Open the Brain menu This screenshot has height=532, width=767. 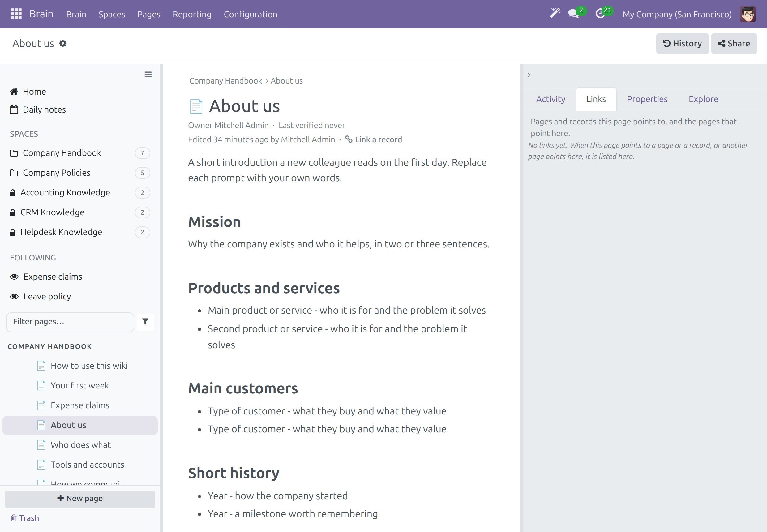point(76,14)
